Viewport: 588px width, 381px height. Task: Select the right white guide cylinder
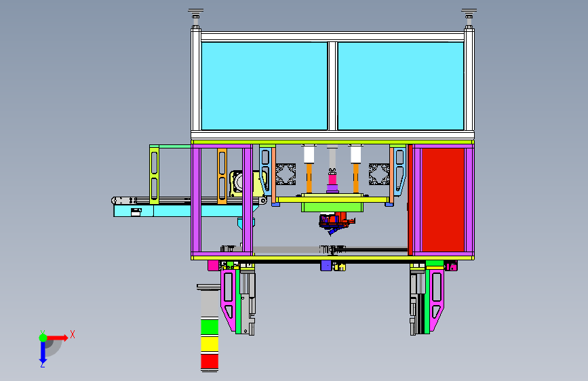[355, 154]
